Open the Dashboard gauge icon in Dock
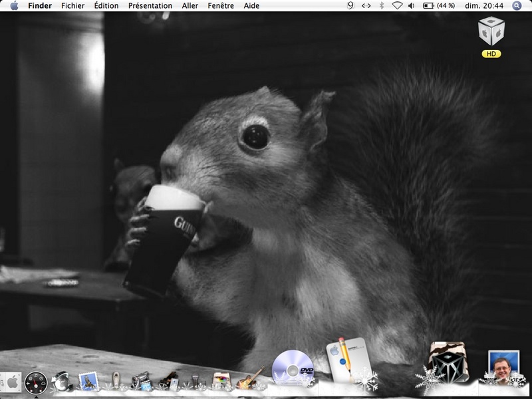532x399 pixels. tap(36, 382)
